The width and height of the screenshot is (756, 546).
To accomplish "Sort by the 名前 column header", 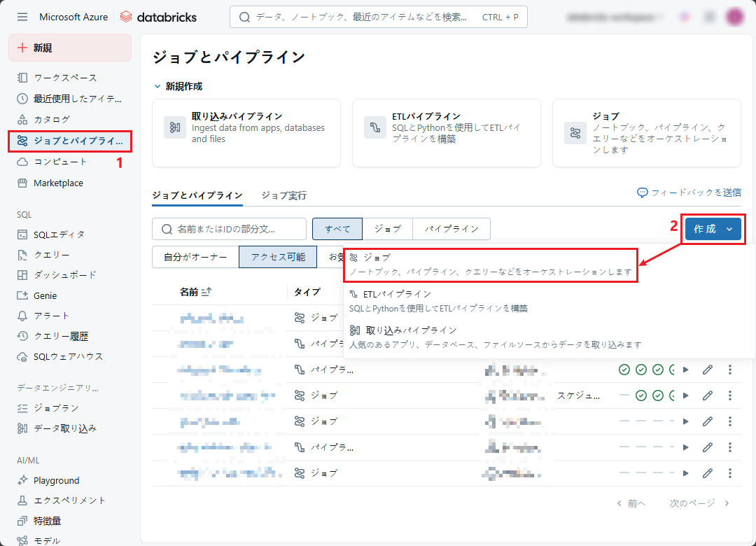I will point(189,292).
